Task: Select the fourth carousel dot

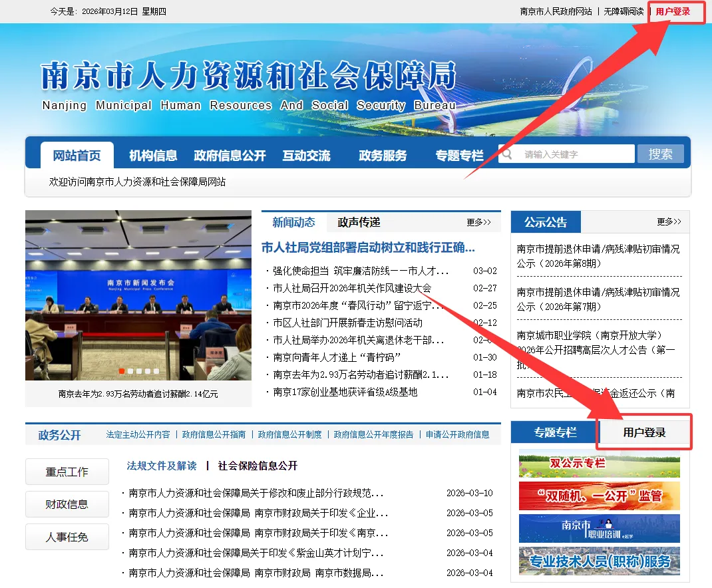Action: click(x=148, y=371)
